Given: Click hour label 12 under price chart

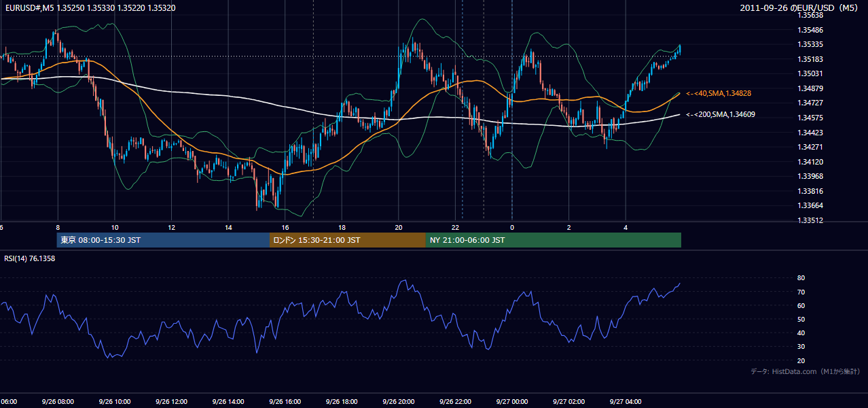Looking at the screenshot, I should pos(172,228).
